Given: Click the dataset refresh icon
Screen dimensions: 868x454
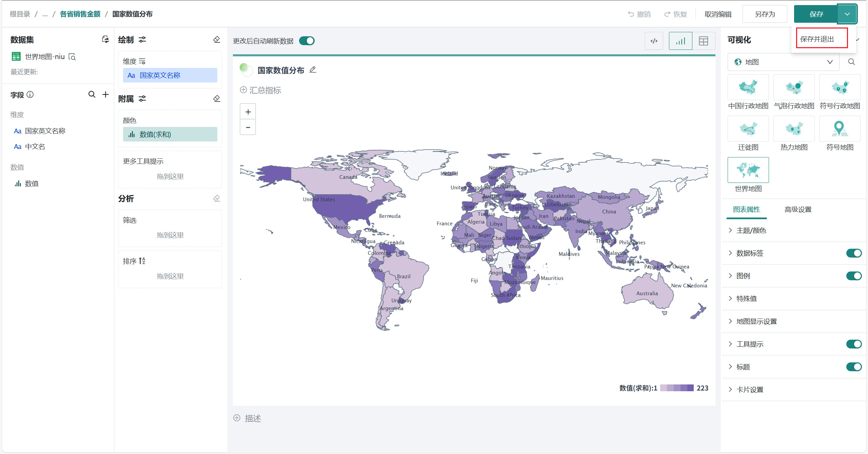Looking at the screenshot, I should pos(105,39).
